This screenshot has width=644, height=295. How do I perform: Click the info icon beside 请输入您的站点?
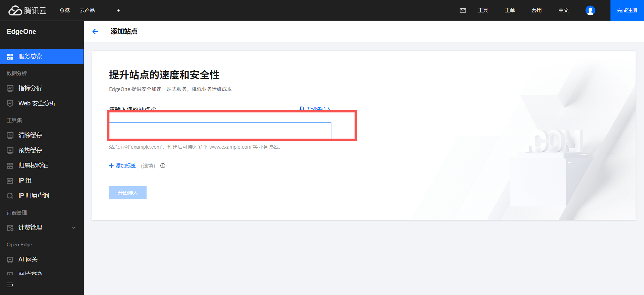pyautogui.click(x=154, y=109)
